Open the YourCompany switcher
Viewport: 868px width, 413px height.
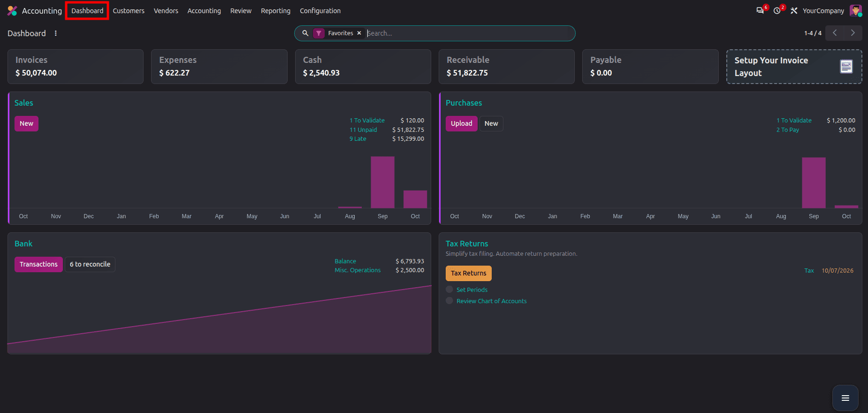click(823, 11)
